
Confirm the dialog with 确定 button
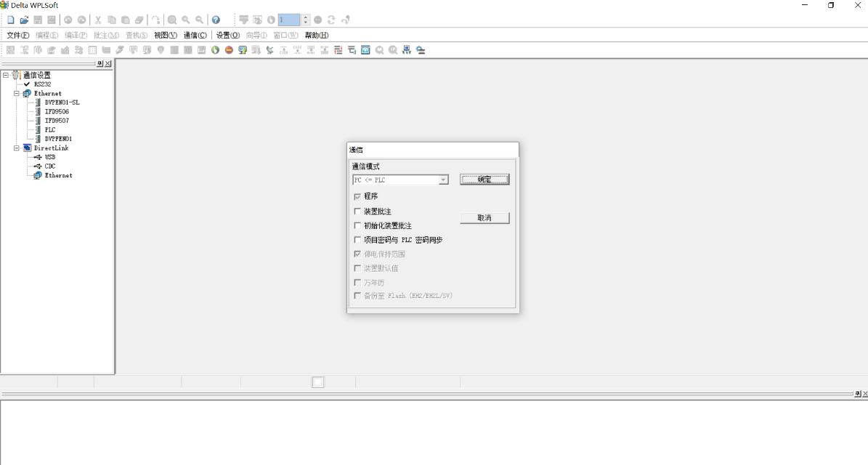point(484,179)
